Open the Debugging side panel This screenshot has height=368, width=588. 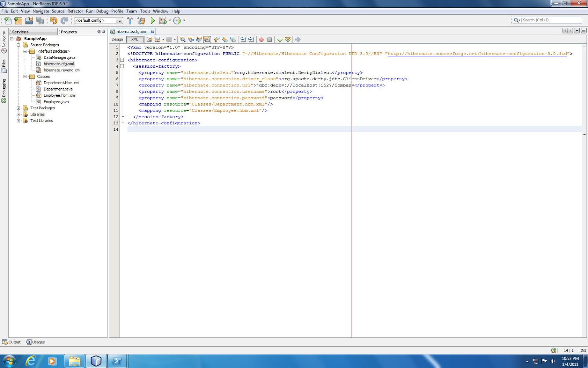pyautogui.click(x=4, y=91)
